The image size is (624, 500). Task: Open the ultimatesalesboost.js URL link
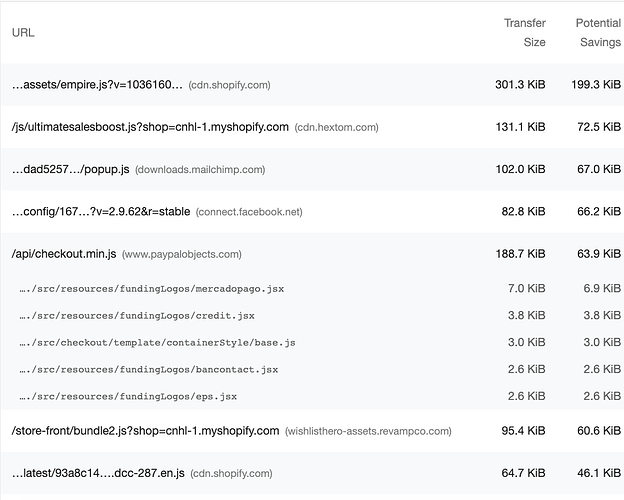click(x=150, y=127)
